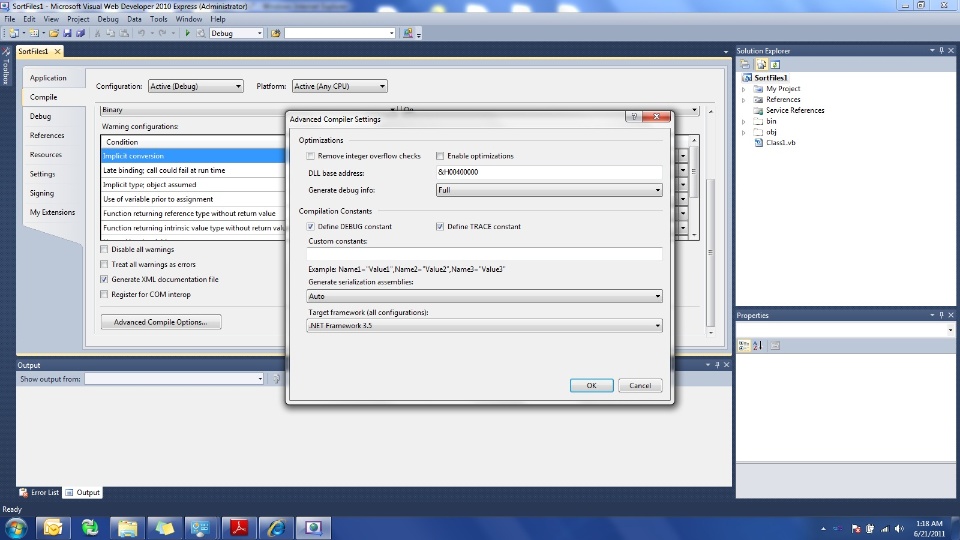Viewport: 960px width, 540px height.
Task: Click the Cut toolbar icon
Action: coord(97,33)
